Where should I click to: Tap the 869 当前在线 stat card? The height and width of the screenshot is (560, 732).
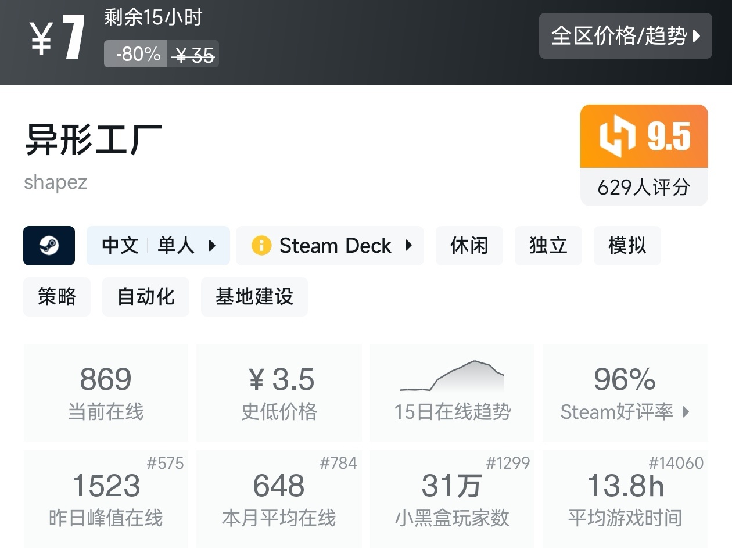[x=106, y=393]
